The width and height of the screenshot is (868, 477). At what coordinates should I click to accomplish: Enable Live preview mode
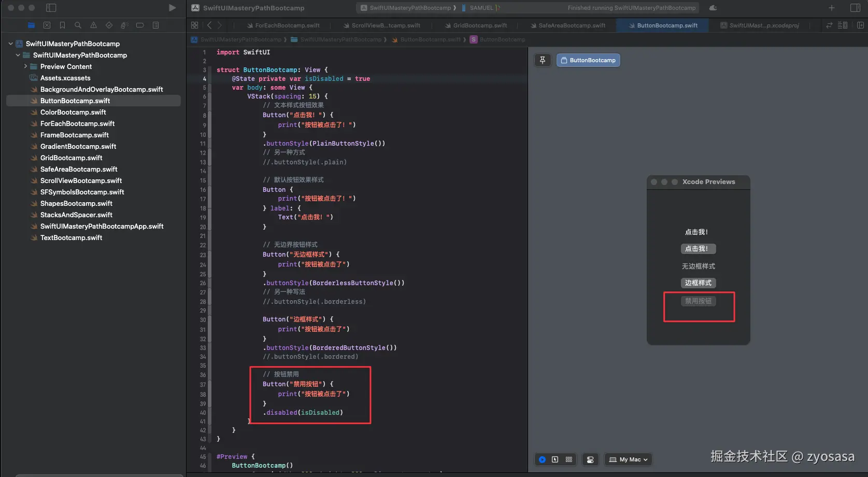542,459
